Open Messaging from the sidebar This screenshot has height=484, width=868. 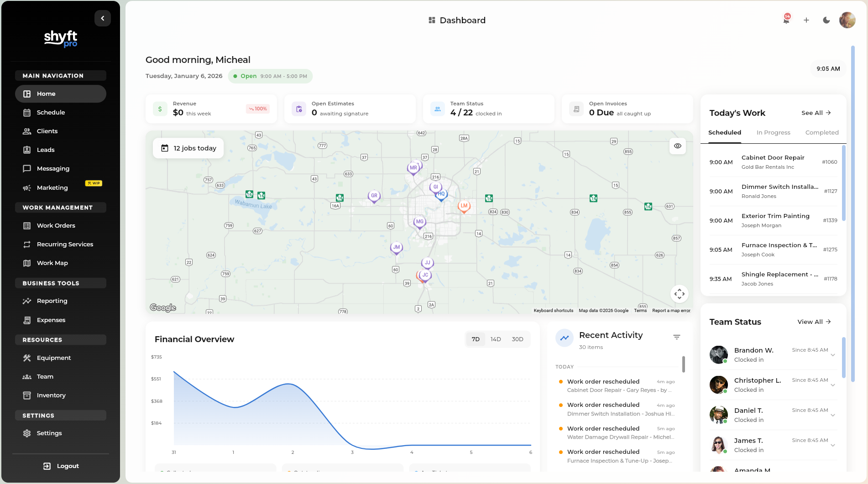point(53,168)
